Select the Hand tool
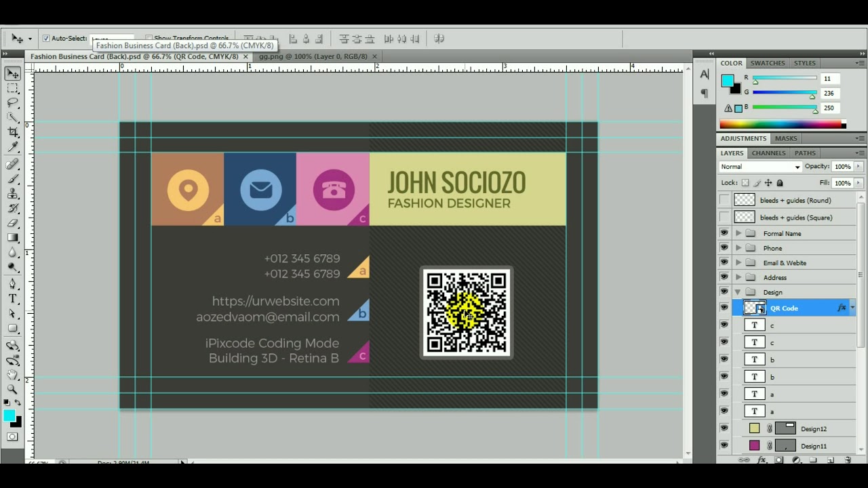The width and height of the screenshot is (868, 488). 13,375
